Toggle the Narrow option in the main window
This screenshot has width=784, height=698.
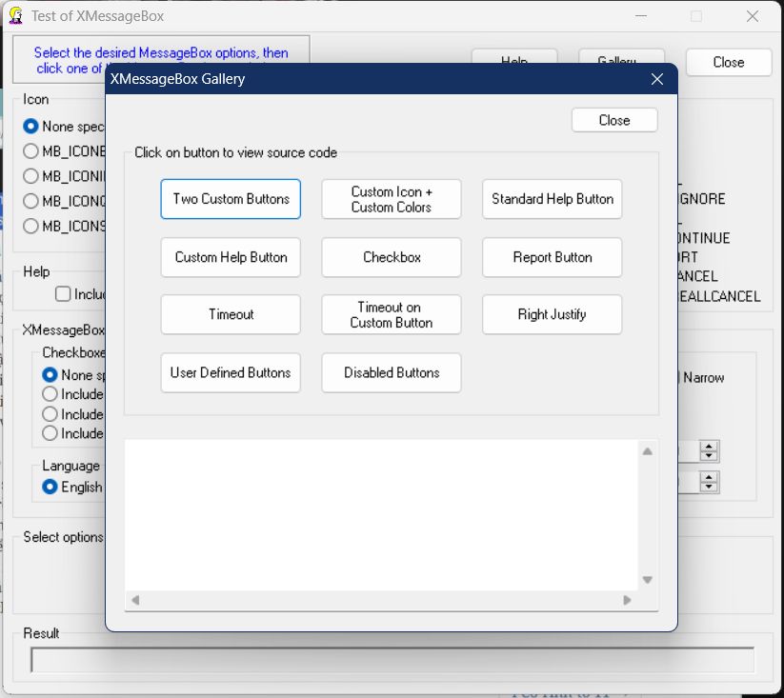coord(703,377)
